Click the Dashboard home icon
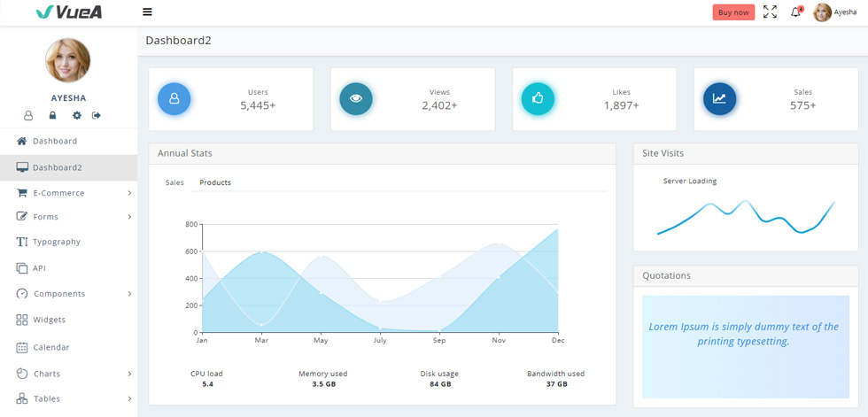Image resolution: width=868 pixels, height=417 pixels. pyautogui.click(x=21, y=141)
